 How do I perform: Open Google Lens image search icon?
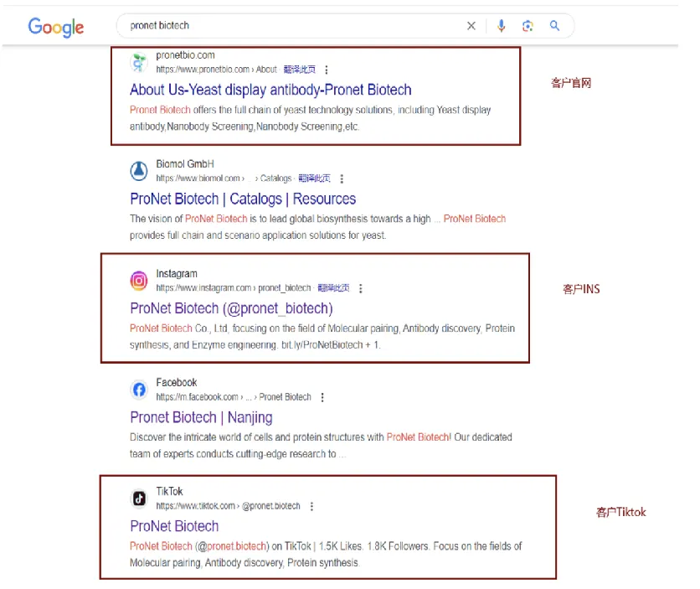tap(528, 26)
